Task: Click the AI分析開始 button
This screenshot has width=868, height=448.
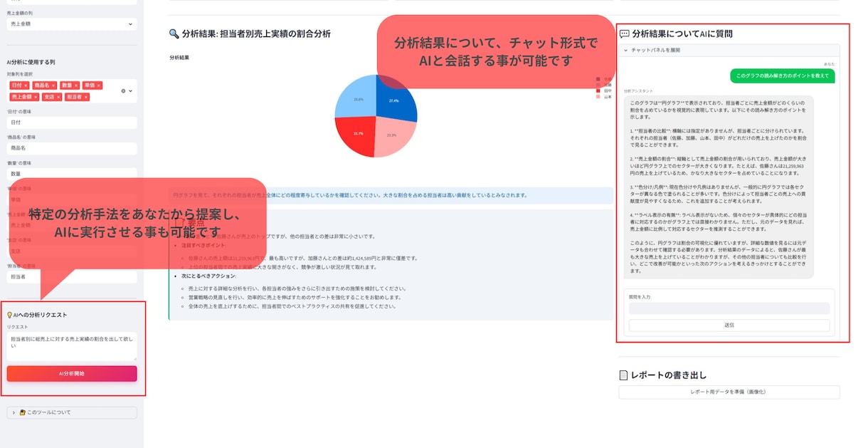Action: tap(72, 374)
